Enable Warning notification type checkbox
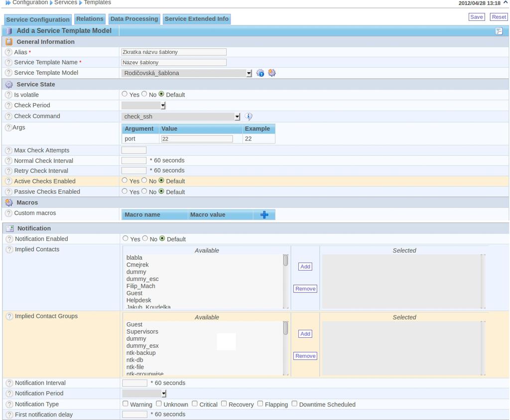The width and height of the screenshot is (510, 420). [125, 404]
